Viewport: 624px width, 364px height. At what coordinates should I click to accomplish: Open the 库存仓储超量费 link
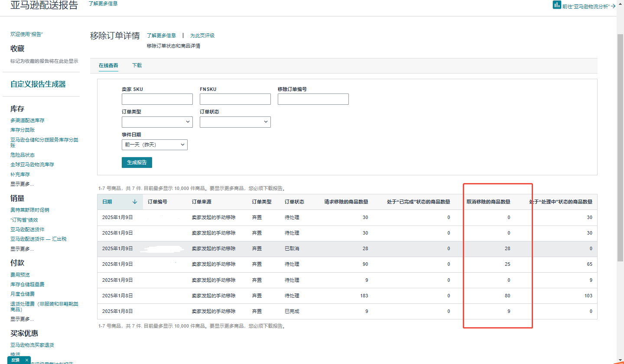27,284
